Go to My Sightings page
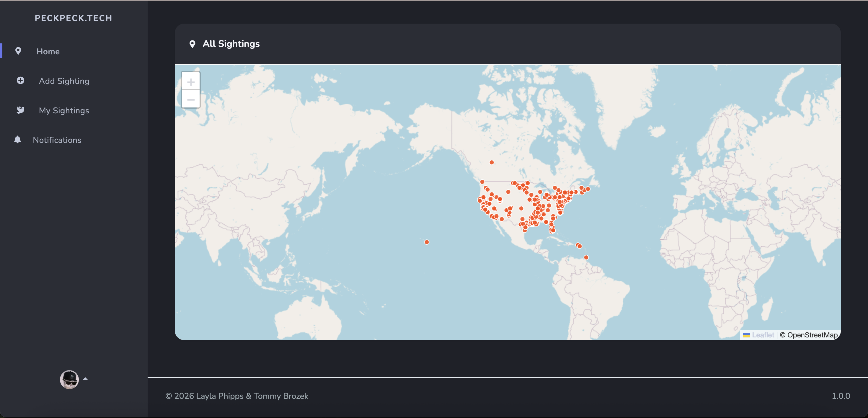Image resolution: width=868 pixels, height=418 pixels. (x=64, y=110)
